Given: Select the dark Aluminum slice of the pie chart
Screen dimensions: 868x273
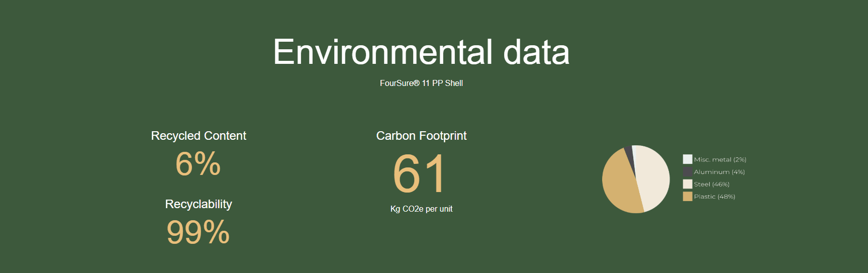Looking at the screenshot, I should 628,152.
